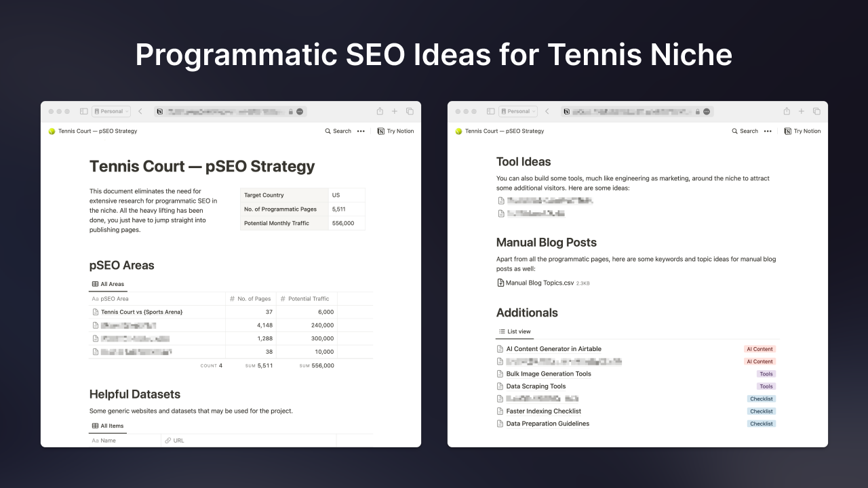The image size is (868, 488).
Task: Open Bulk Image Generation Tools page
Action: click(549, 373)
